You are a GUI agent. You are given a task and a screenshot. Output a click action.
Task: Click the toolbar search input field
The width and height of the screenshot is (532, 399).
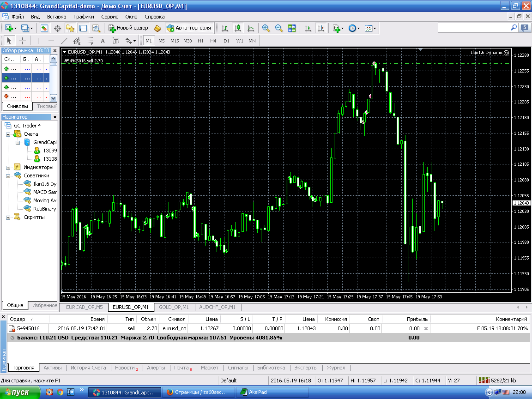pyautogui.click(x=474, y=28)
